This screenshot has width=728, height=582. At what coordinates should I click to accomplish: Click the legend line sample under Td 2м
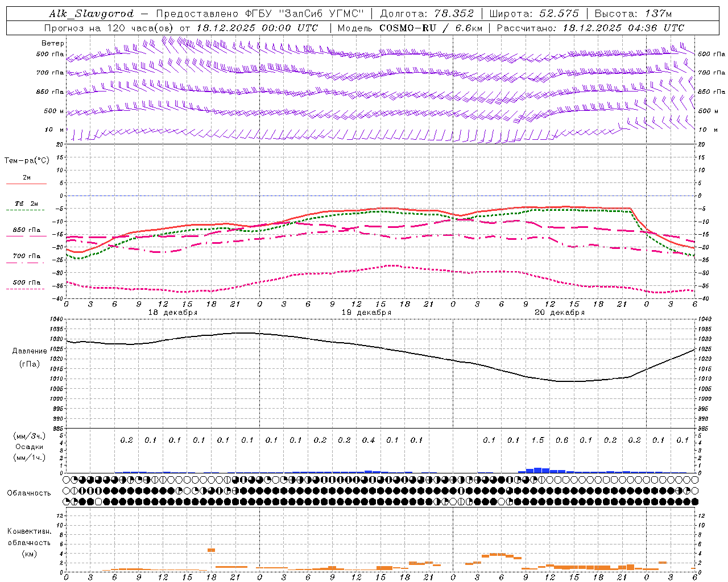(x=26, y=210)
